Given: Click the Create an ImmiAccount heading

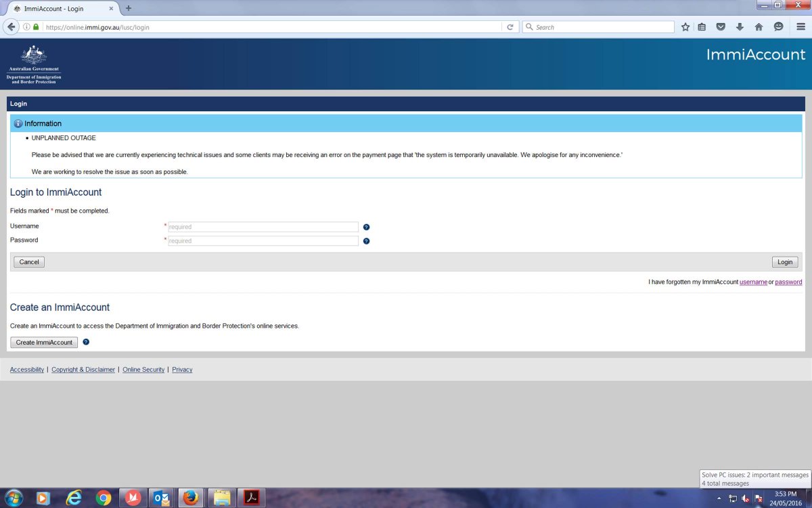Looking at the screenshot, I should coord(60,308).
